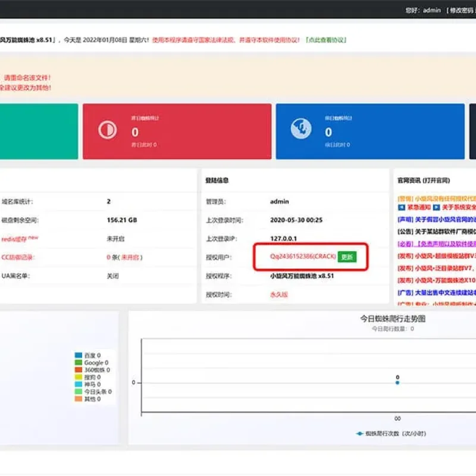Click the red 未开启 link in CC row
Viewport: 476px width, 476px height.
pyautogui.click(x=130, y=258)
